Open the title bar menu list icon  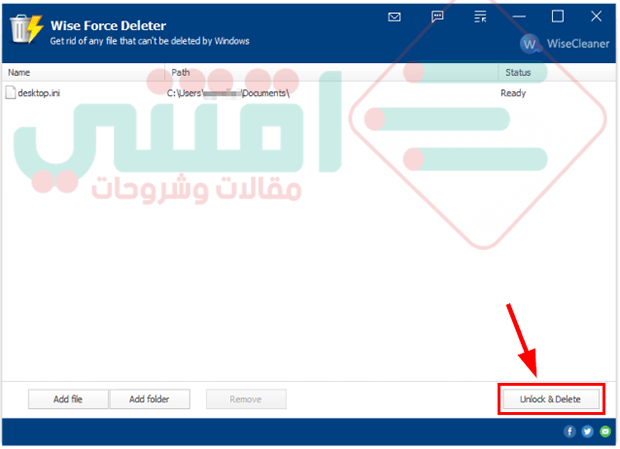480,17
